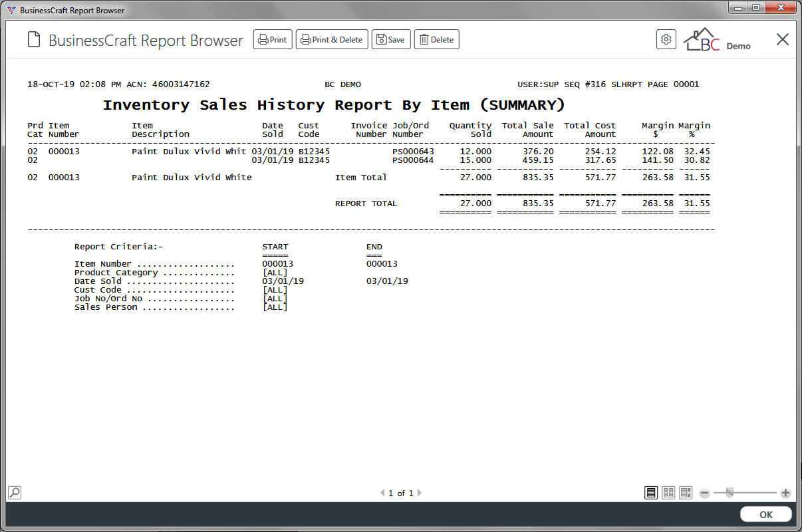The width and height of the screenshot is (802, 532).
Task: Click the report title 'Inventory Sales History Report By Item (SUMMARY)'
Action: point(334,105)
